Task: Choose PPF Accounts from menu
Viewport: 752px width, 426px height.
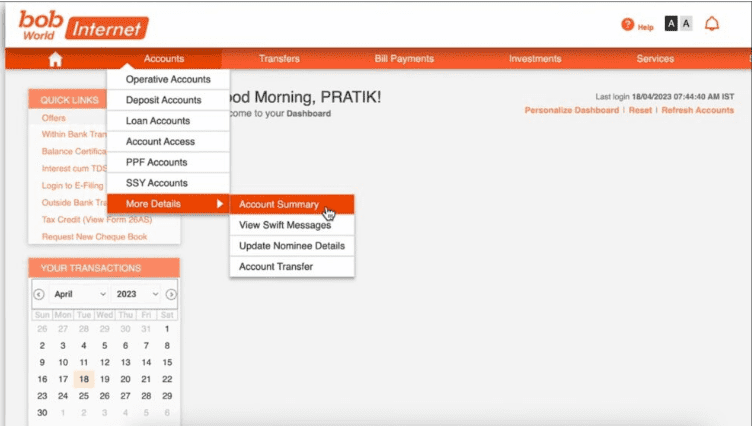Action: point(168,162)
